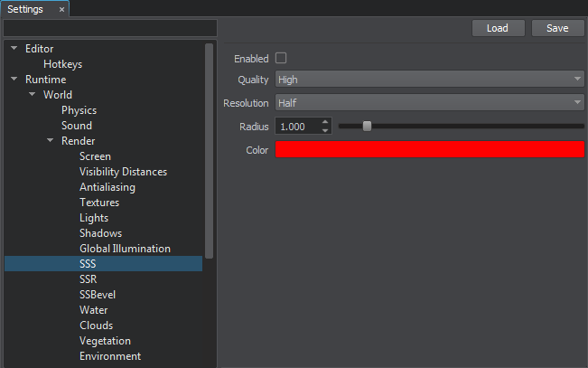
Task: Collapse the Editor tree node
Action: tap(14, 49)
